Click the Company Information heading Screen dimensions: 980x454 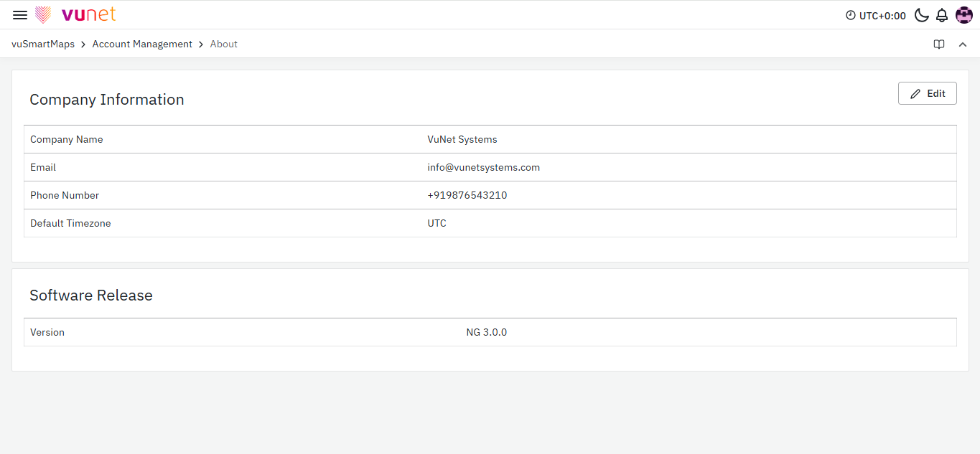click(107, 100)
